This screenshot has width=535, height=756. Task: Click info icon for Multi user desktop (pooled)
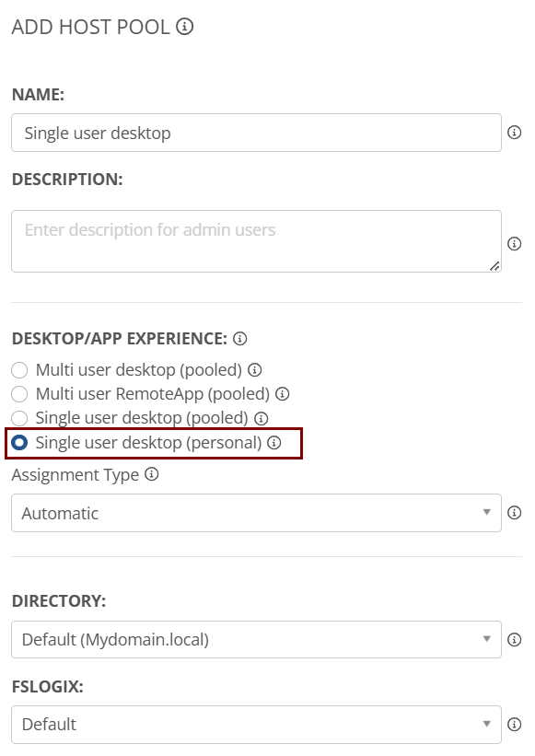pyautogui.click(x=254, y=370)
